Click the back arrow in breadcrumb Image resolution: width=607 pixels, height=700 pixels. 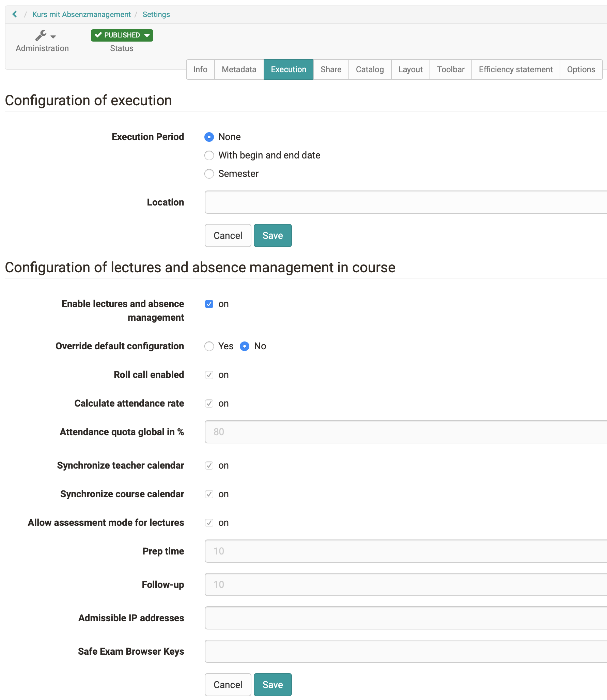click(x=15, y=14)
